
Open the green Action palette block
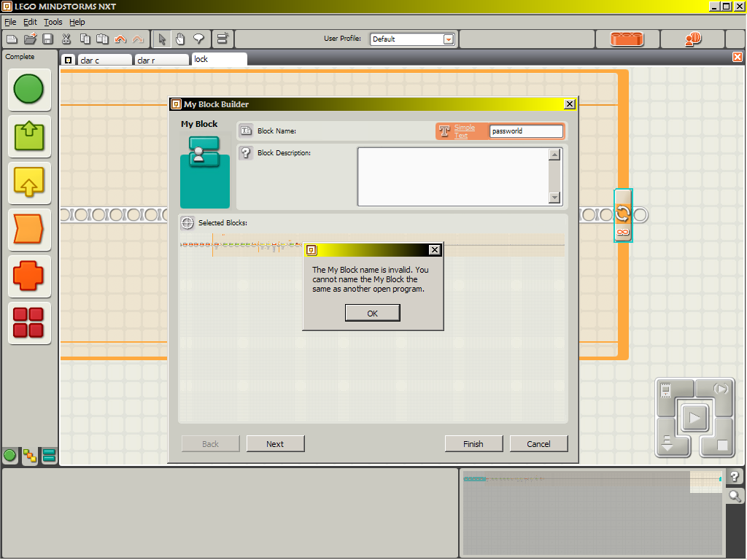pos(29,136)
